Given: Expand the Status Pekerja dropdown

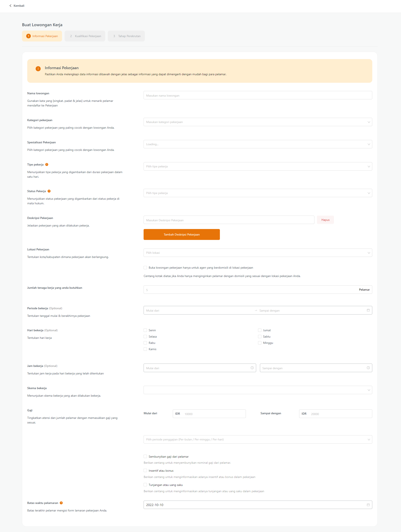Looking at the screenshot, I should click(x=258, y=193).
